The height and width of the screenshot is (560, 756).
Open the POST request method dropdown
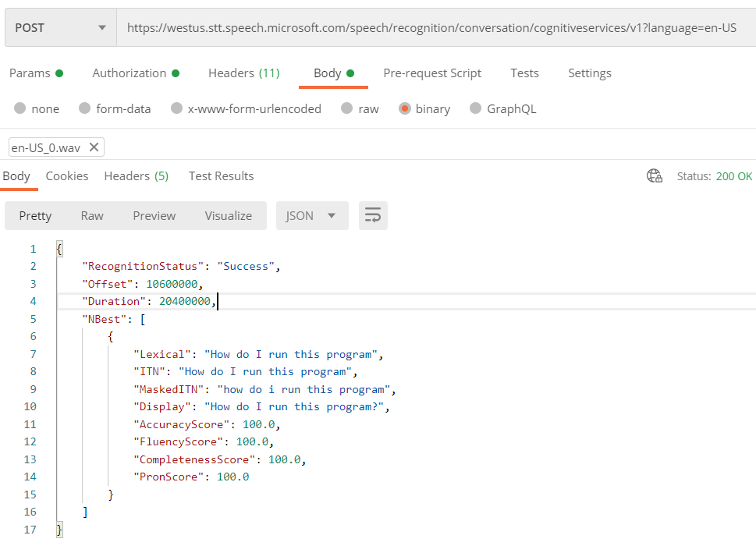tap(60, 27)
